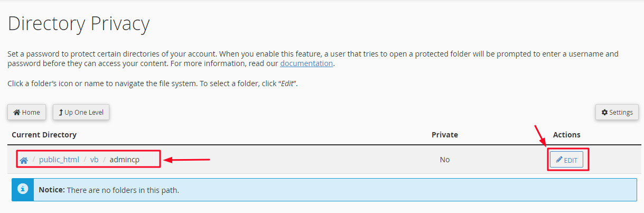
Task: Go to the vb folder in the breadcrumb
Action: (x=95, y=160)
